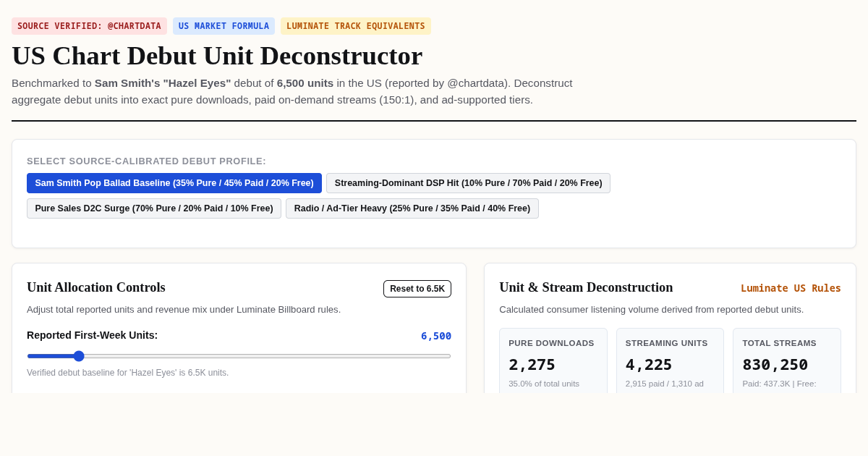Select Streaming-Dominant DSP Hit profile
Image resolution: width=868 pixels, height=456 pixels.
tap(468, 183)
